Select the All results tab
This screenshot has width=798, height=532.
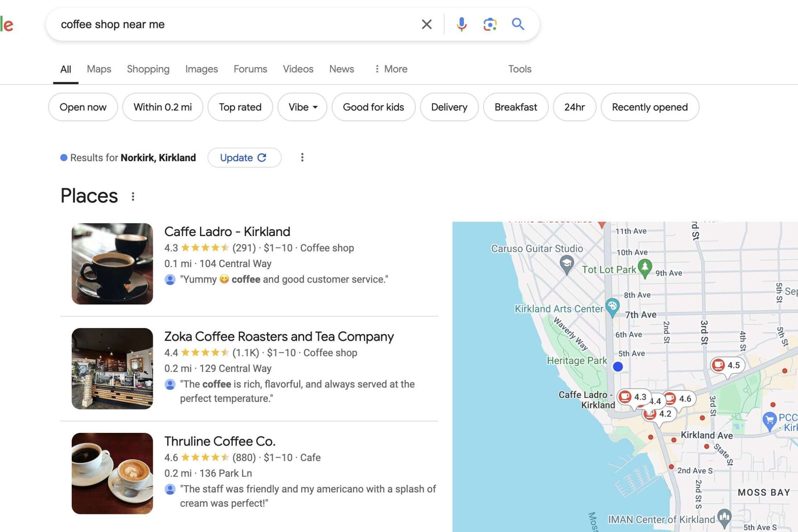66,69
